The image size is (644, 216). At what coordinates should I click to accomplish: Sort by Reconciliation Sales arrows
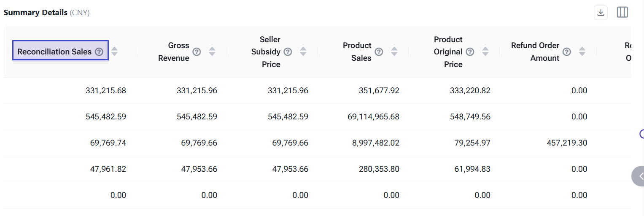click(x=114, y=52)
